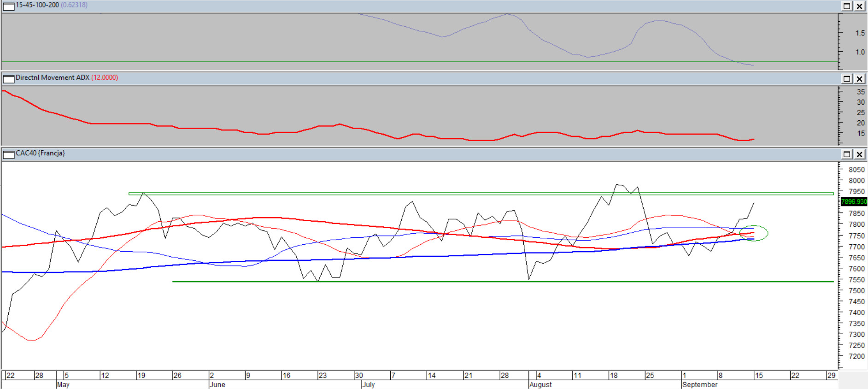
Task: Click the CAC40 {Francja} title label
Action: pyautogui.click(x=40, y=153)
